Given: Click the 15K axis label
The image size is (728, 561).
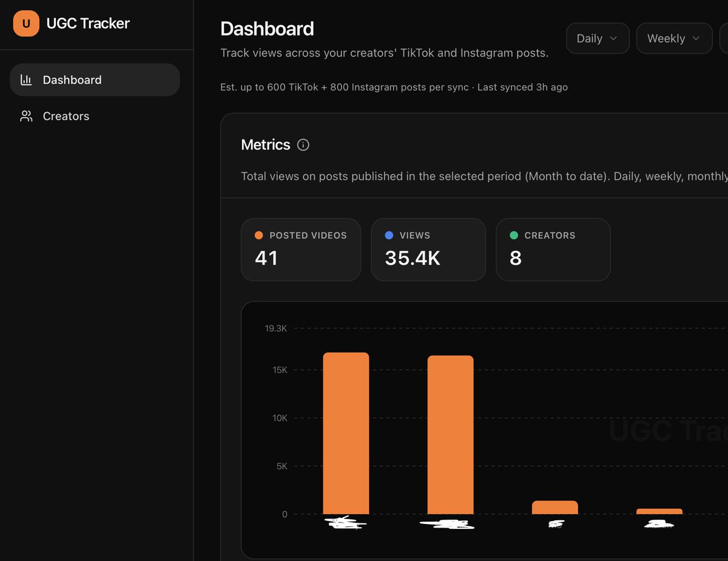Looking at the screenshot, I should [280, 370].
